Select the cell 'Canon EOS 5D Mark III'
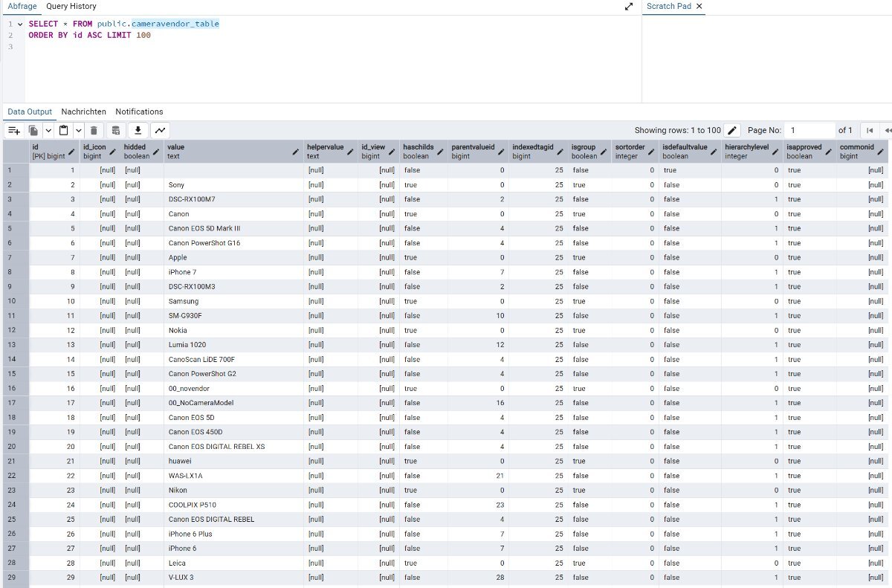The width and height of the screenshot is (892, 588). 233,228
